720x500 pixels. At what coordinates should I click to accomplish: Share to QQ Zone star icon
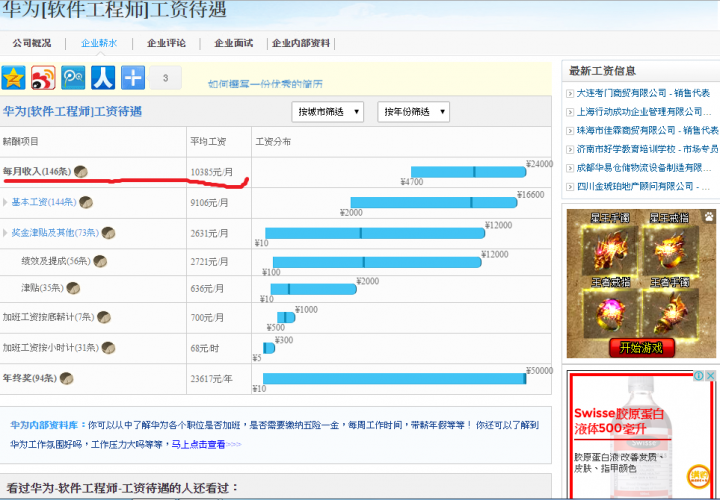13,78
